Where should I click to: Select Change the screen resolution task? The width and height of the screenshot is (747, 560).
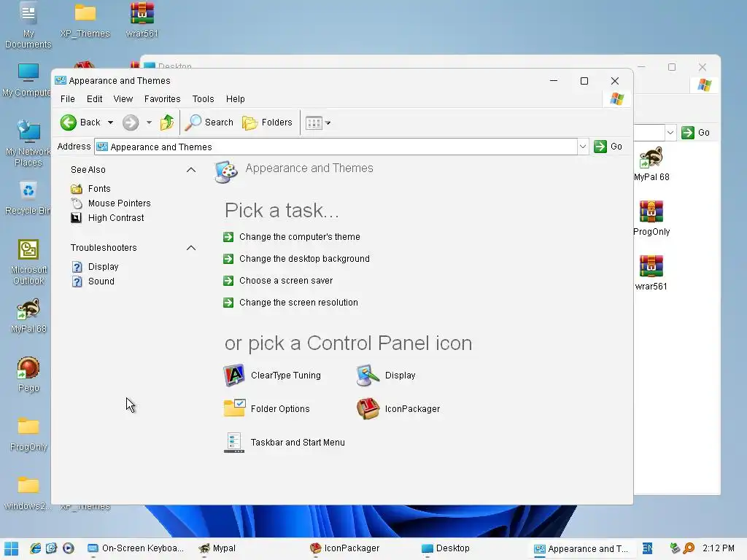pyautogui.click(x=298, y=303)
